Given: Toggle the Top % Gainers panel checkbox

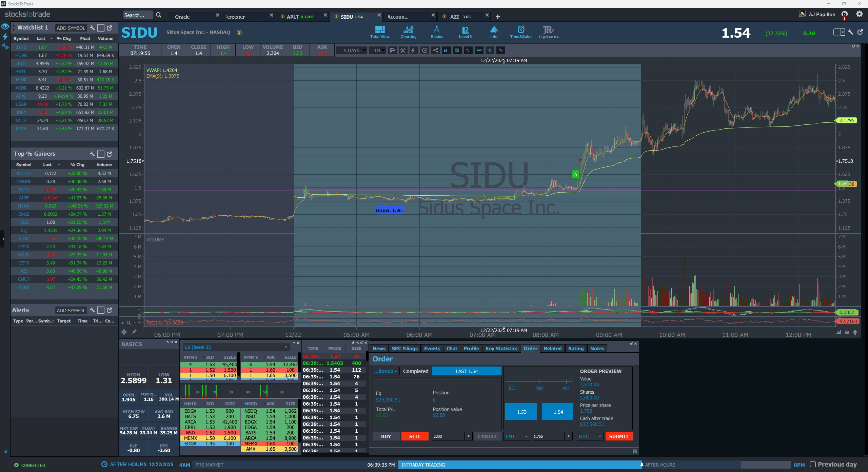Looking at the screenshot, I should click(x=101, y=154).
